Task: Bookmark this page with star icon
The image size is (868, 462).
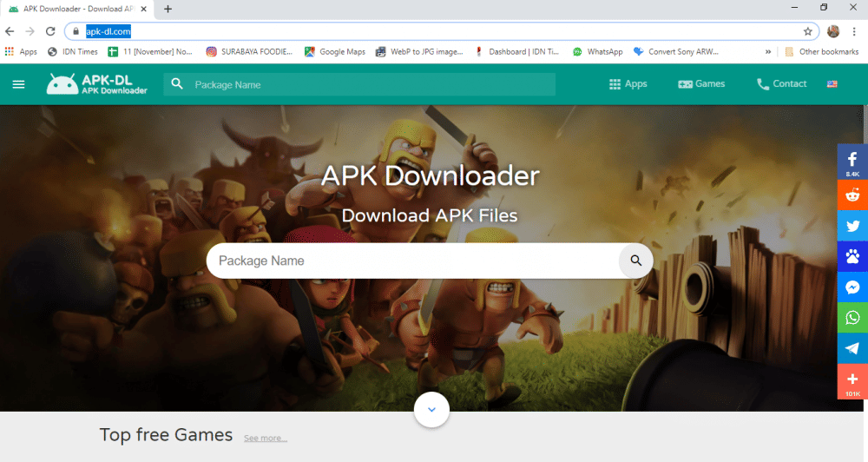Action: coord(807,31)
